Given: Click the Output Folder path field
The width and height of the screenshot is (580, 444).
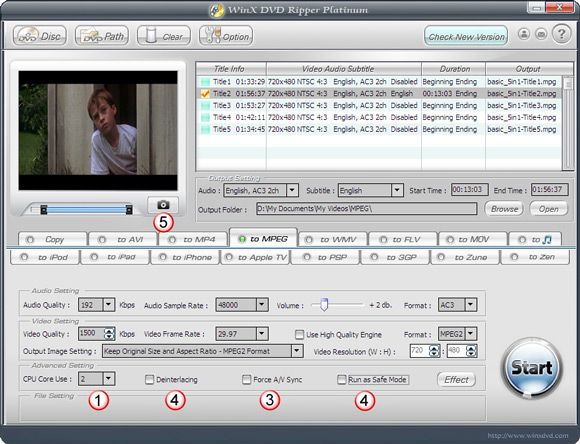Looking at the screenshot, I should click(367, 209).
